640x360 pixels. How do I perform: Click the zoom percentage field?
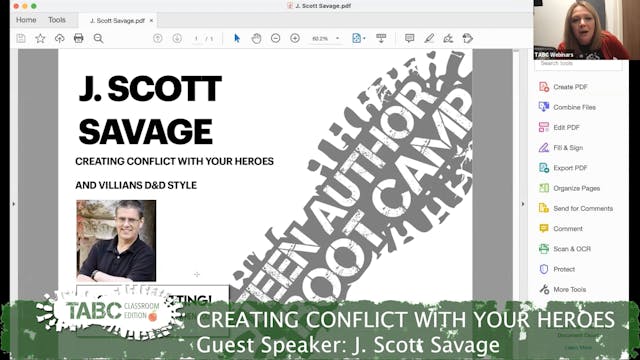320,38
